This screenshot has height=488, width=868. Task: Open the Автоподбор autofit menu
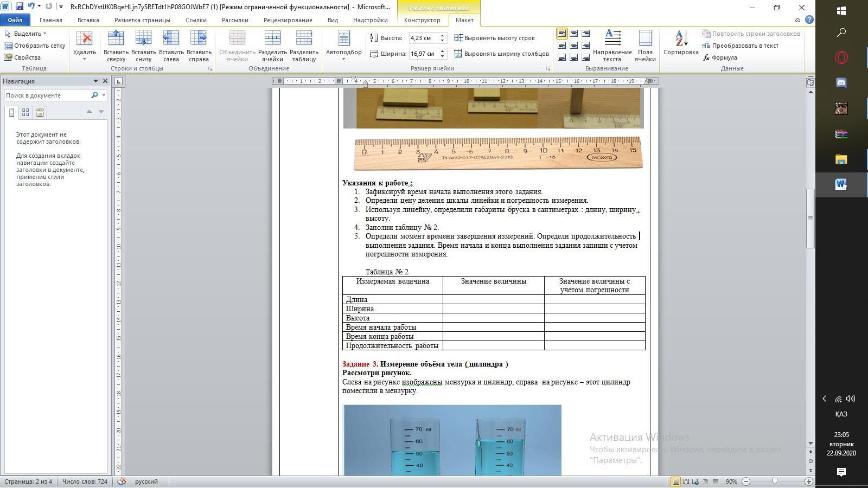(x=343, y=46)
